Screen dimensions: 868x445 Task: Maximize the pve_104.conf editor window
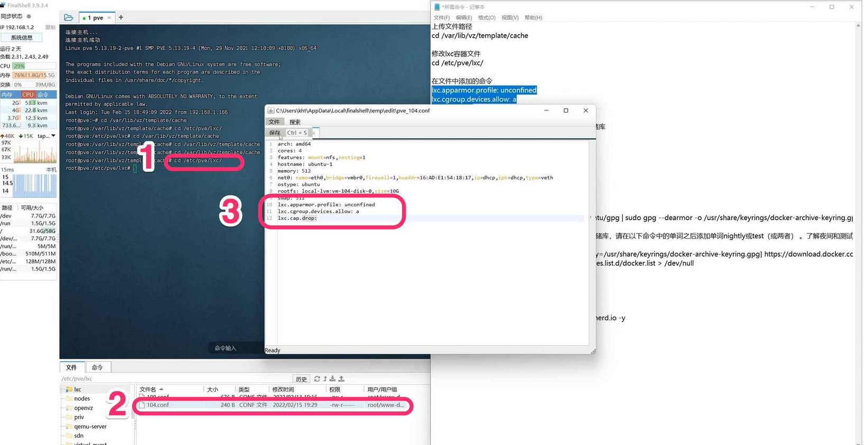tap(566, 110)
